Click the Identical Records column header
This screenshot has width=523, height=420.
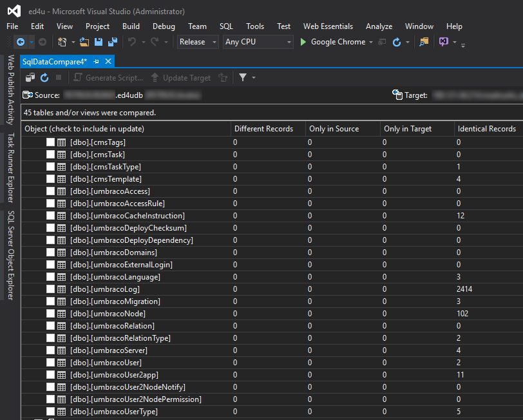pos(488,129)
